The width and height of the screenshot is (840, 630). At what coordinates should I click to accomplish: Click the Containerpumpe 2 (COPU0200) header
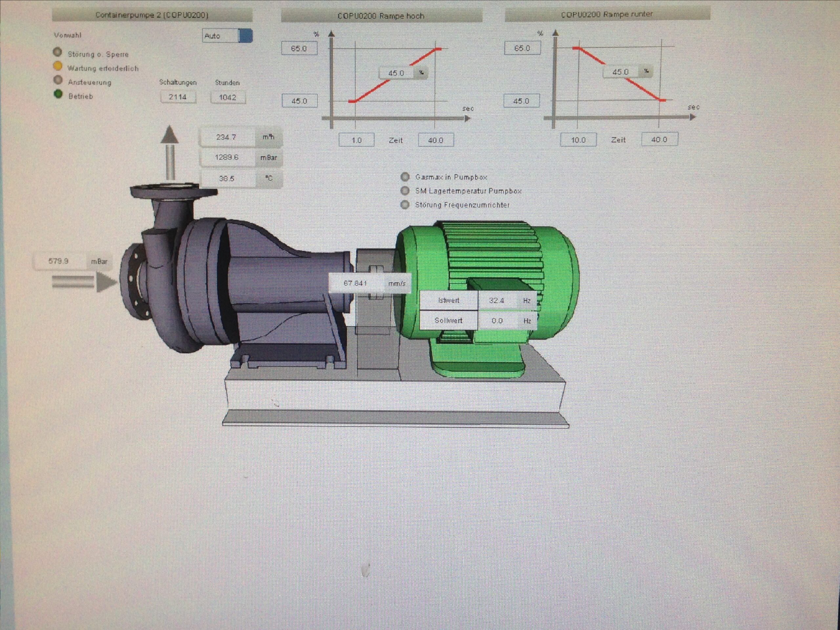(152, 15)
